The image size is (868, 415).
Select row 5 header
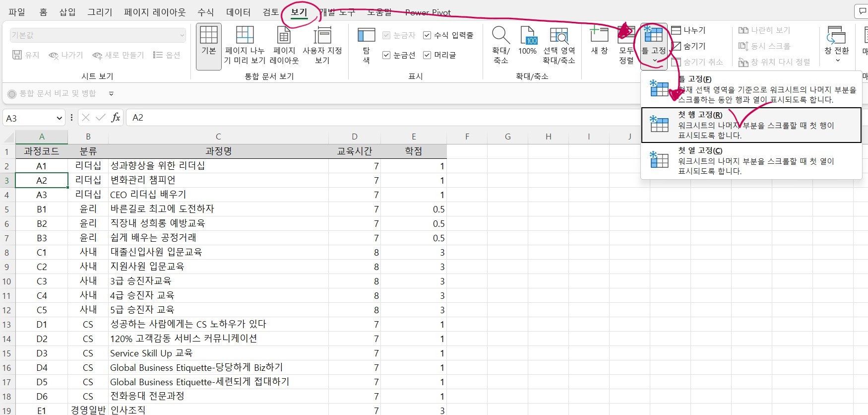click(7, 209)
